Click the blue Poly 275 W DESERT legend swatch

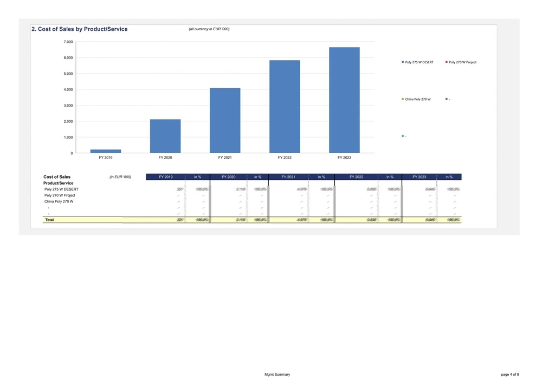coord(403,62)
